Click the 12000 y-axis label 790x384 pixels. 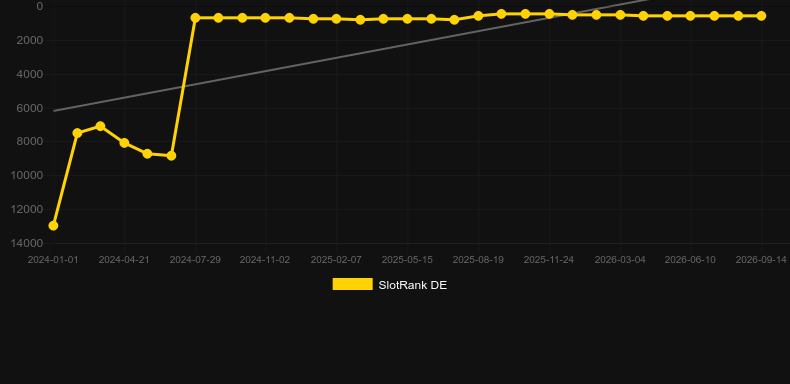[27, 209]
